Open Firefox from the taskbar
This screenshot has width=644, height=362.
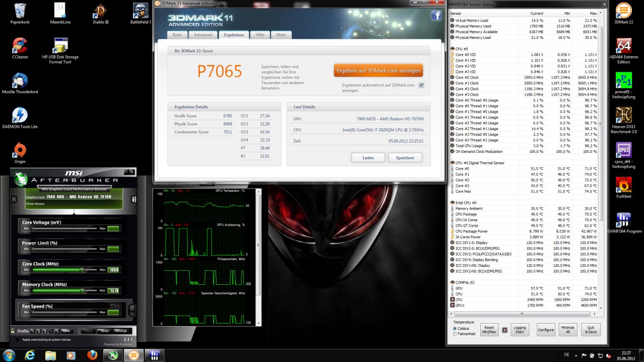tap(92, 355)
